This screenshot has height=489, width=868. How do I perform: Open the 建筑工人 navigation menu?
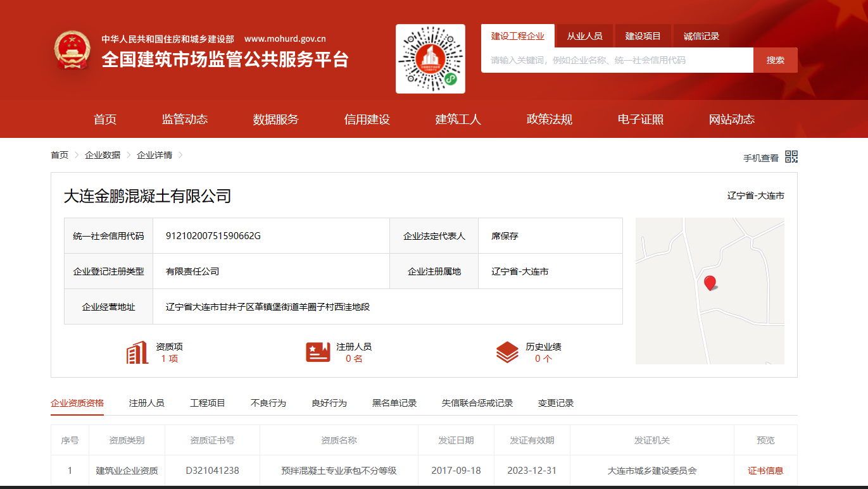click(458, 119)
